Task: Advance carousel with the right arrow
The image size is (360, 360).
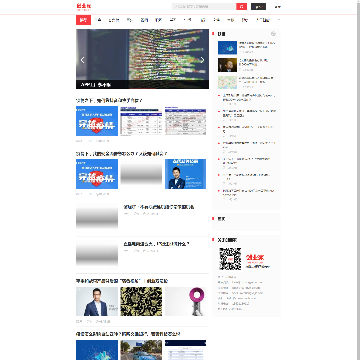Action: (202, 60)
